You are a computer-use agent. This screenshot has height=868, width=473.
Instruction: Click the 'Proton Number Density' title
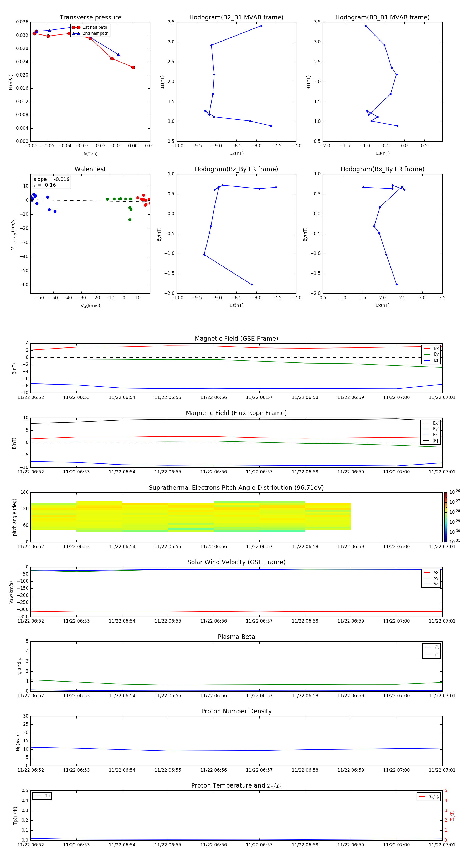(236, 711)
